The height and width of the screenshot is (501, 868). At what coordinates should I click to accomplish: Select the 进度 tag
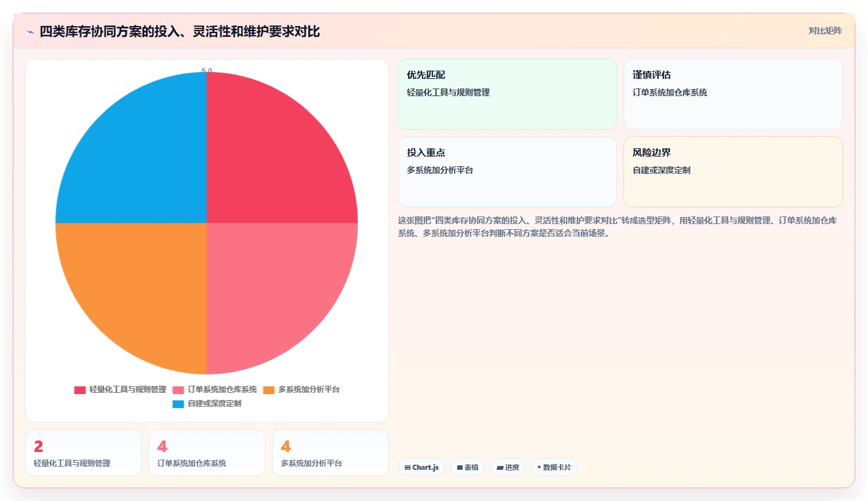click(508, 467)
